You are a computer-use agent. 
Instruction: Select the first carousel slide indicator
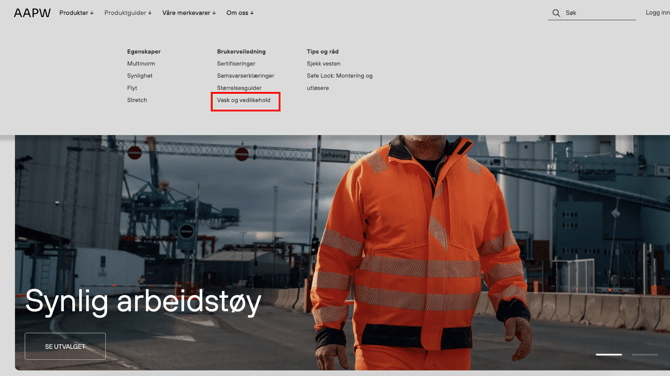[609, 355]
